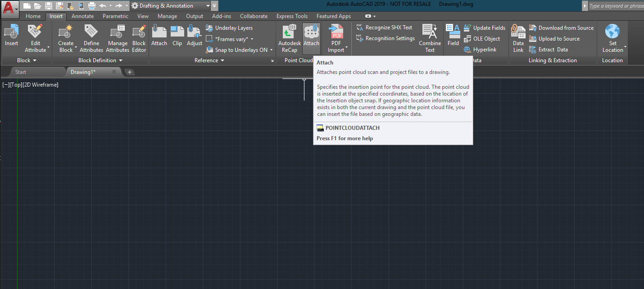Open the Drafting & Annotation workspace dropdown
Viewport: 644px width, 289px height.
click(x=171, y=6)
